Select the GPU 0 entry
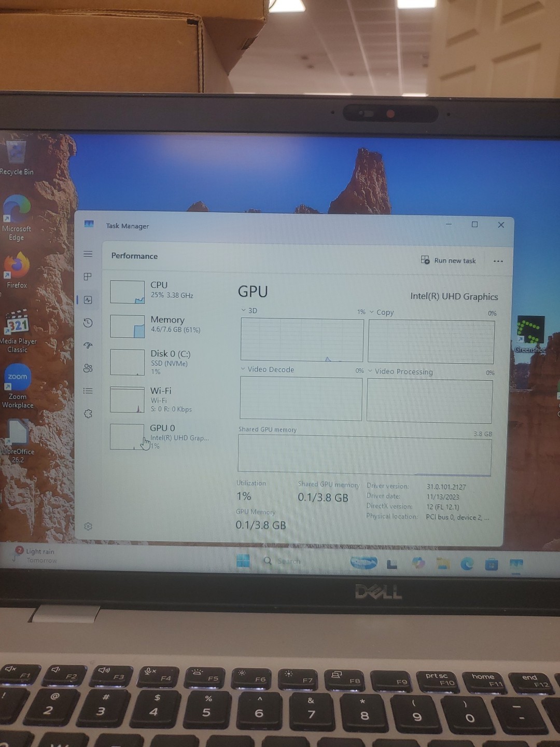Viewport: 560px width, 747px height. click(x=166, y=436)
